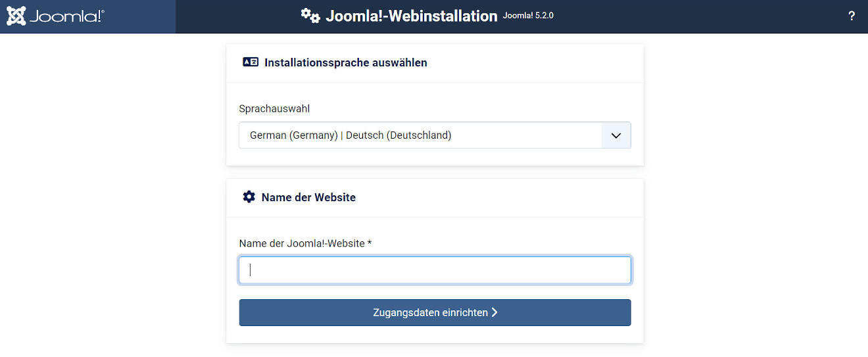Click the Name der Website heading
868x357 pixels.
click(x=308, y=197)
